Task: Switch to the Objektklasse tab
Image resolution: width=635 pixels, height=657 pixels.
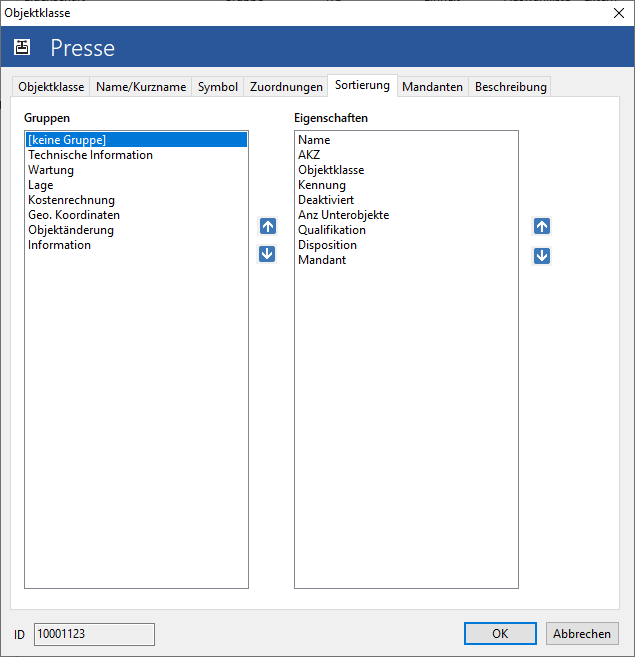Action: point(51,87)
